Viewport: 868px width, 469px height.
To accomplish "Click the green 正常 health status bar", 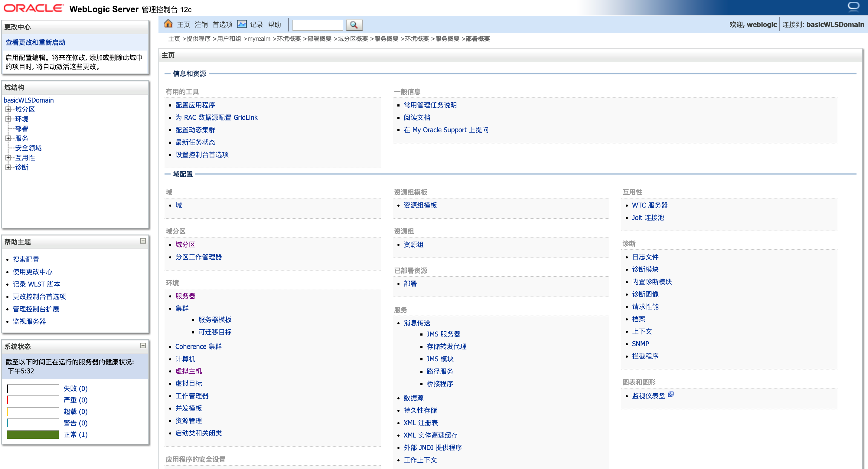I will click(x=33, y=434).
